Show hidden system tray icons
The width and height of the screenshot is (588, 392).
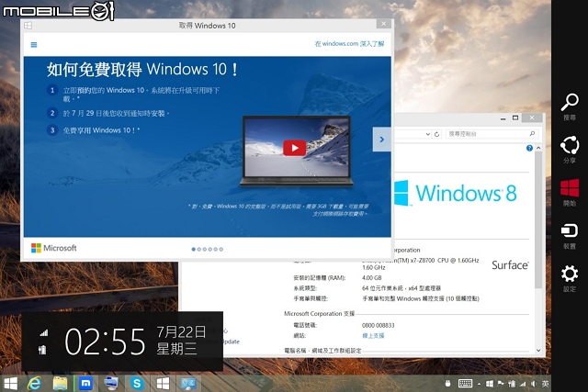[x=480, y=384]
